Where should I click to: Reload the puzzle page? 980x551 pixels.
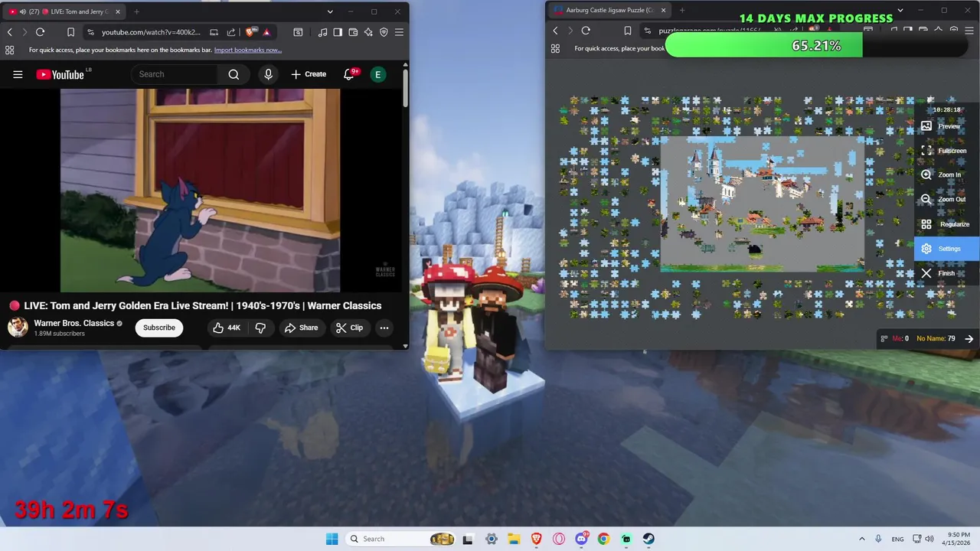[586, 31]
